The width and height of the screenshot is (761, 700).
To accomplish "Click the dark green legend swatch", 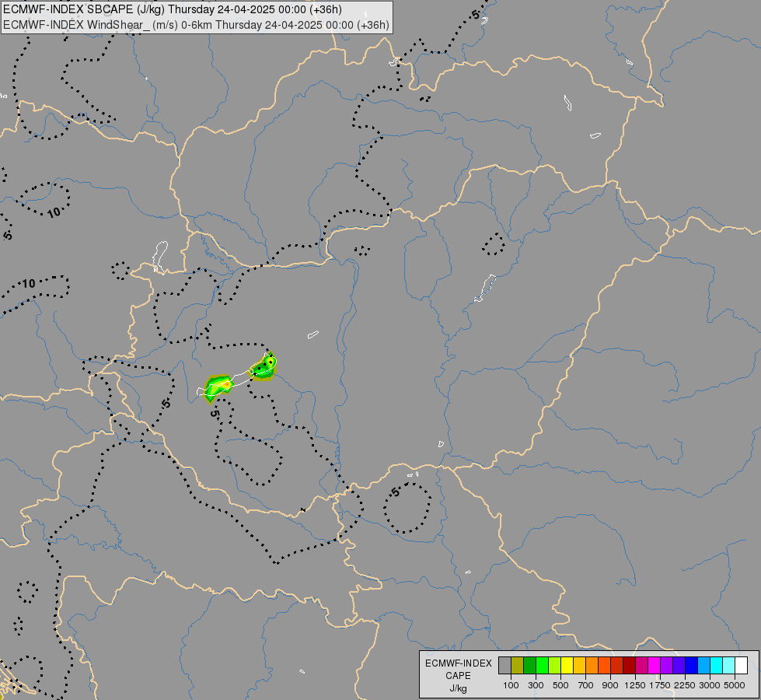I will pyautogui.click(x=529, y=666).
